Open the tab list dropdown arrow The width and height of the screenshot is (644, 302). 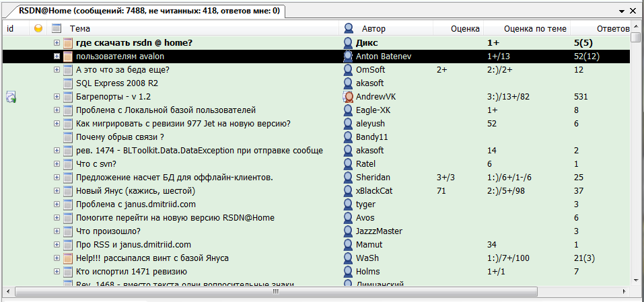coord(622,11)
